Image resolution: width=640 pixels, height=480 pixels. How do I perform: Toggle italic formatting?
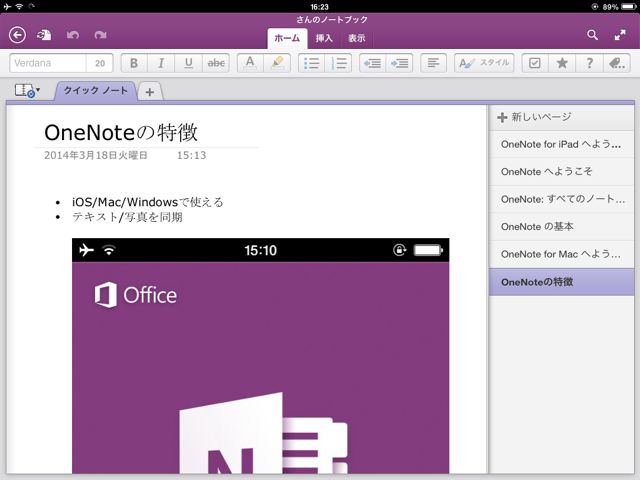(x=161, y=63)
